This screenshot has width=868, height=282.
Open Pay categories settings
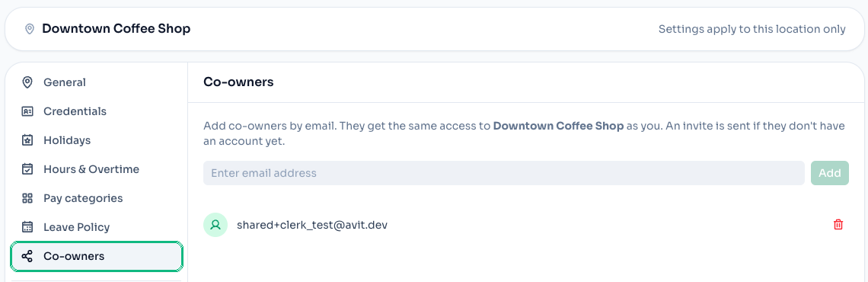tap(97, 198)
